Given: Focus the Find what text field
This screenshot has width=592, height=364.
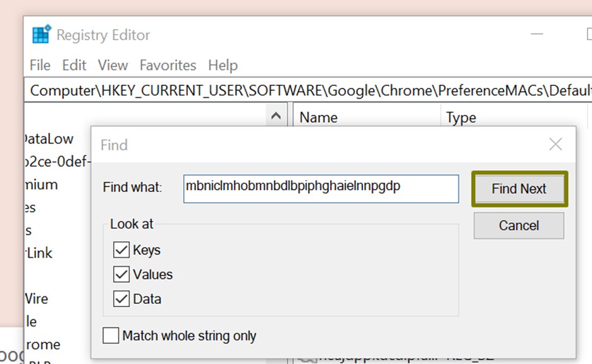Looking at the screenshot, I should [x=321, y=188].
